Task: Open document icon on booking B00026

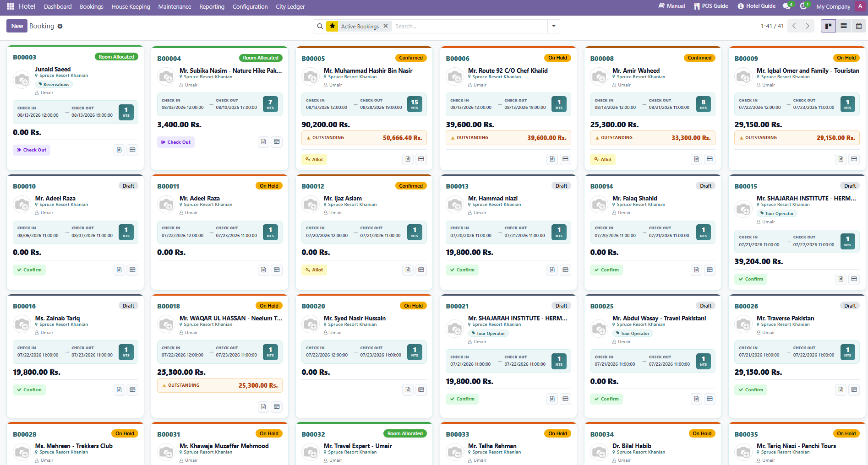Action: coord(841,390)
